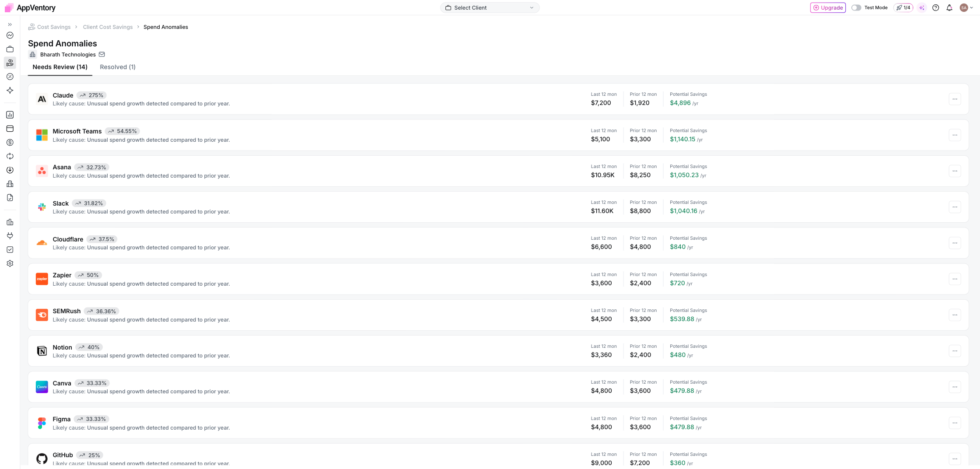
Task: Open the circular-arrows renewal sidebar icon
Action: pos(10,156)
